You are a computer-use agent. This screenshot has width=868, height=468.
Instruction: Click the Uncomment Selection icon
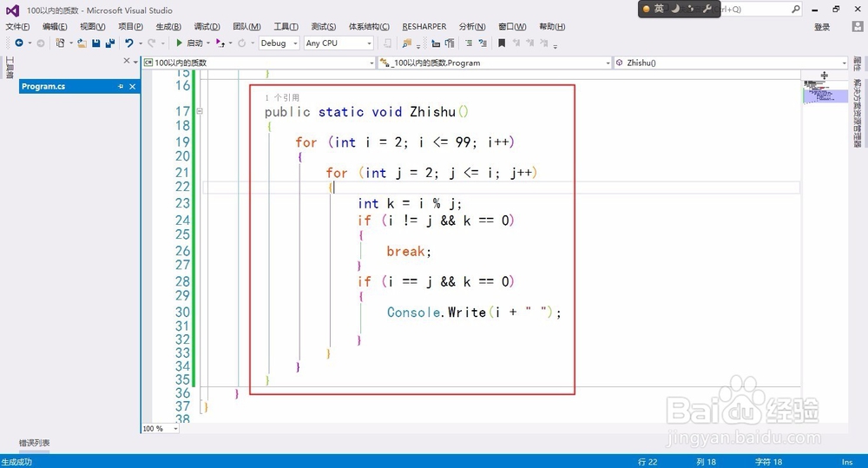coord(483,43)
